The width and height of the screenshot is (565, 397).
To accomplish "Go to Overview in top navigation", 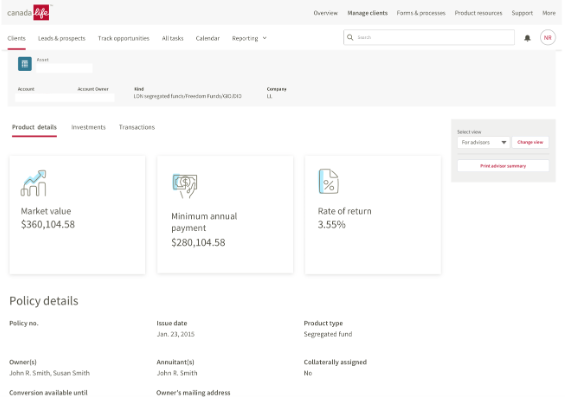I will pyautogui.click(x=325, y=13).
